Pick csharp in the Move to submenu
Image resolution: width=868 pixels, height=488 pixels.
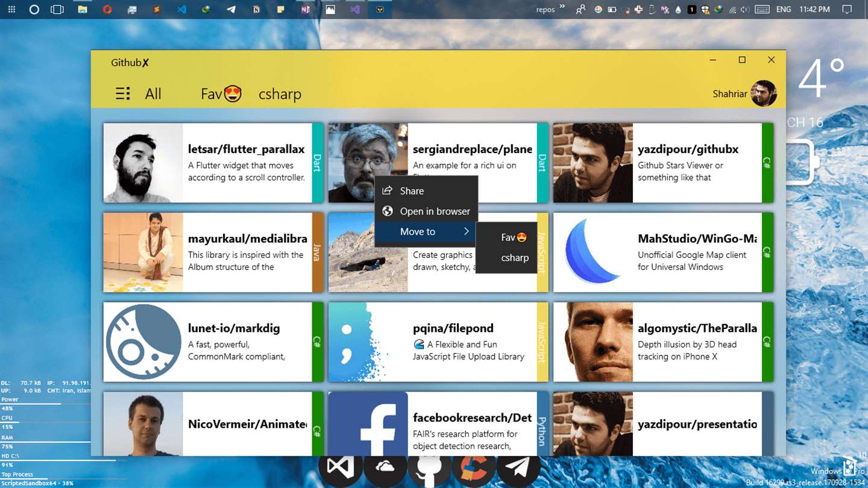coord(506,258)
